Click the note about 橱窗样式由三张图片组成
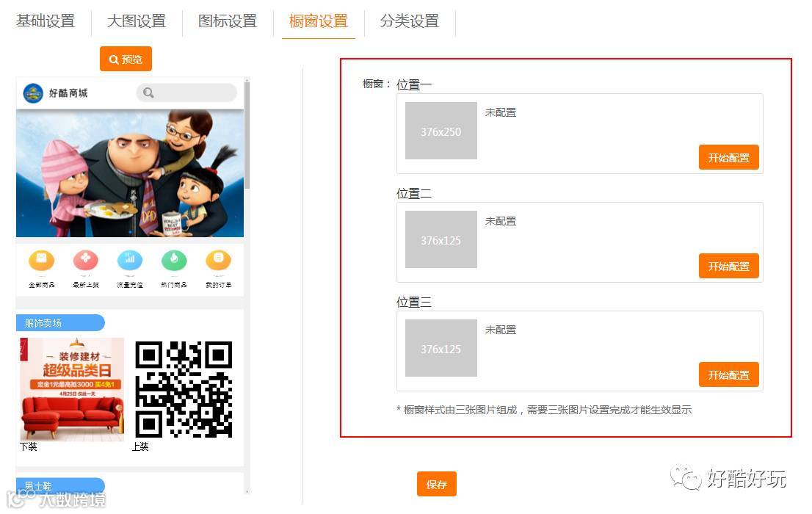 [x=544, y=410]
